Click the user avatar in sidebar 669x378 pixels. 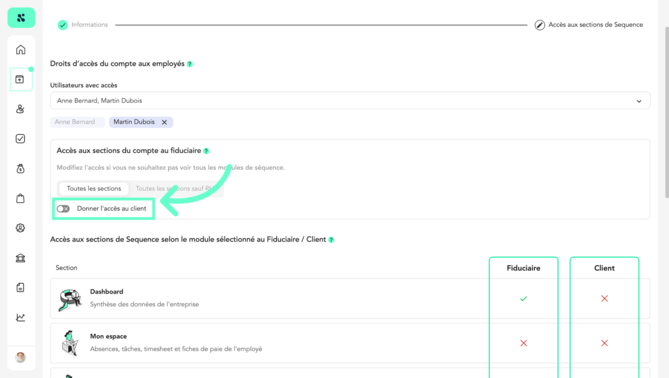(x=20, y=358)
